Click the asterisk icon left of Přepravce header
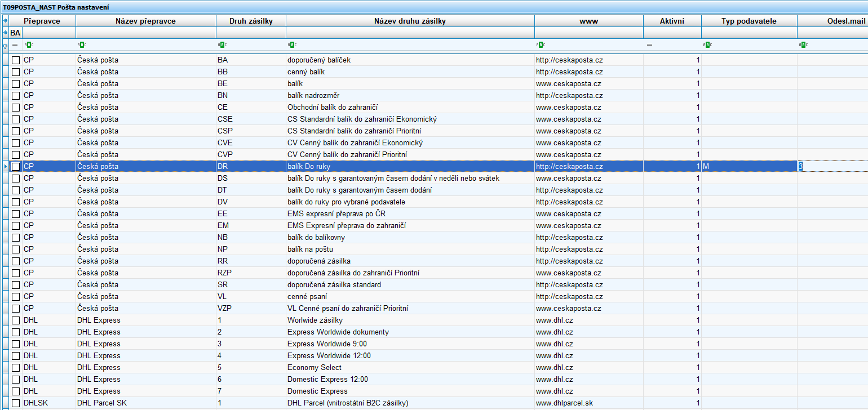The image size is (868, 410). point(5,21)
